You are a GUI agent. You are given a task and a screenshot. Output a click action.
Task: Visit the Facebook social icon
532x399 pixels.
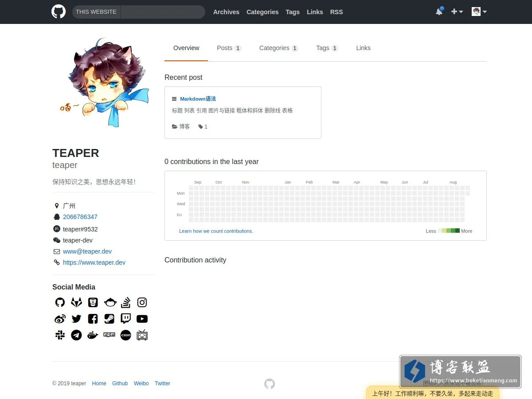(x=93, y=319)
